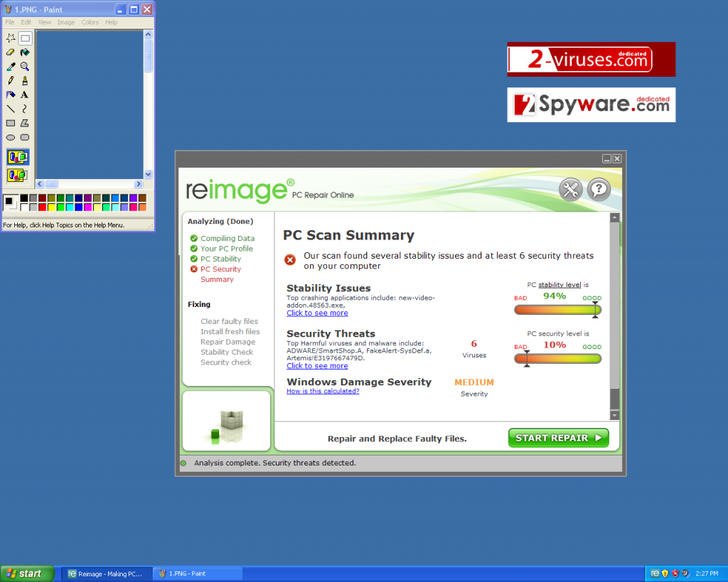
Task: Open the Colors menu in Paint
Action: pos(90,22)
